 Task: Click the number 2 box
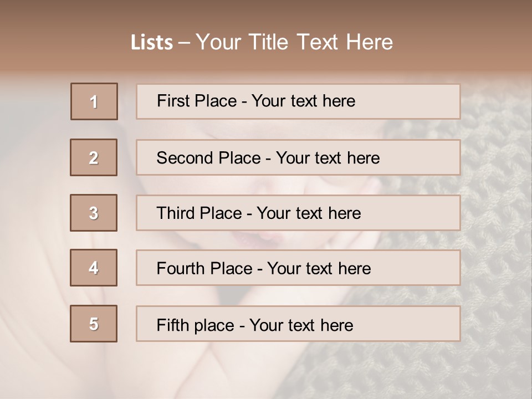pos(94,157)
